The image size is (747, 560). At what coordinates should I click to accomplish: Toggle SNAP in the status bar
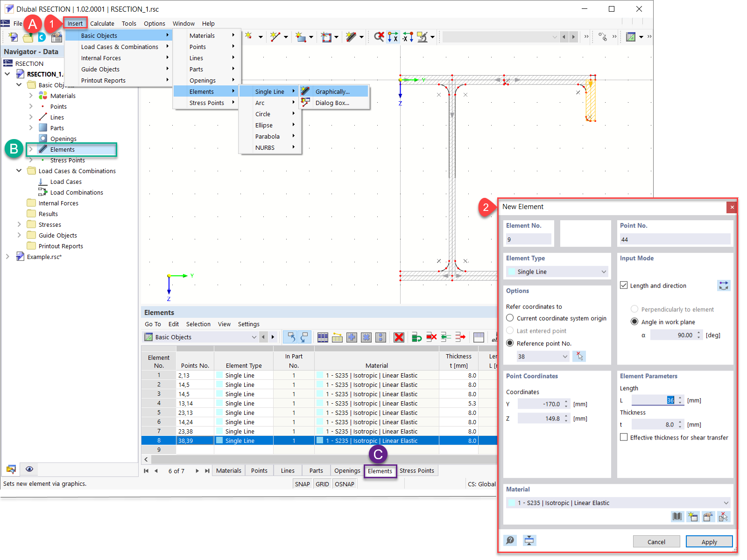point(302,484)
